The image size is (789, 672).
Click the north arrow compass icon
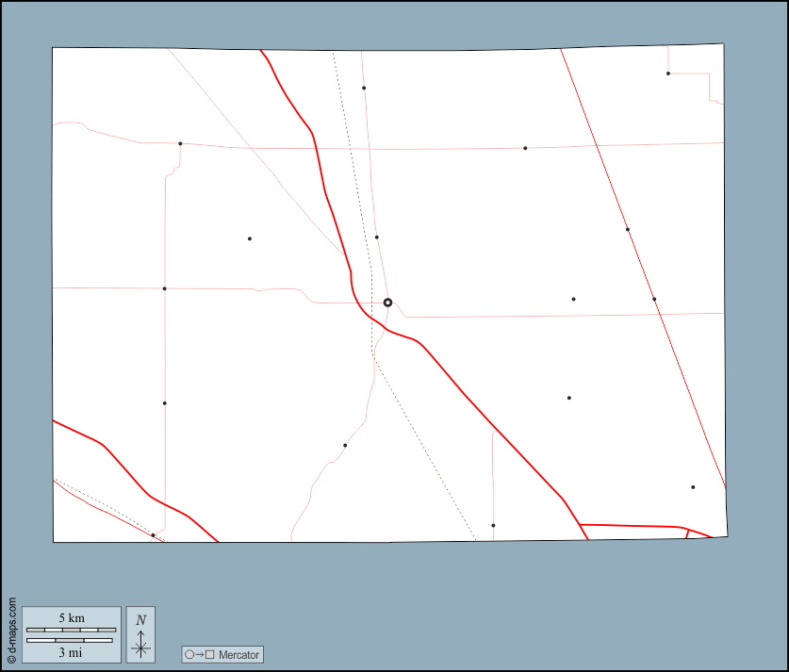140,646
